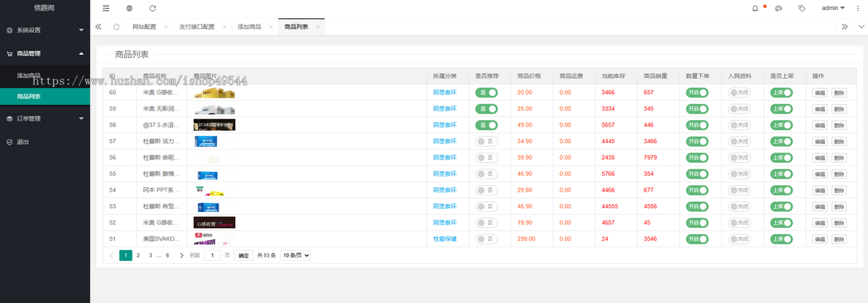Go to next page with right arrow
Image resolution: width=868 pixels, height=303 pixels.
[x=182, y=255]
